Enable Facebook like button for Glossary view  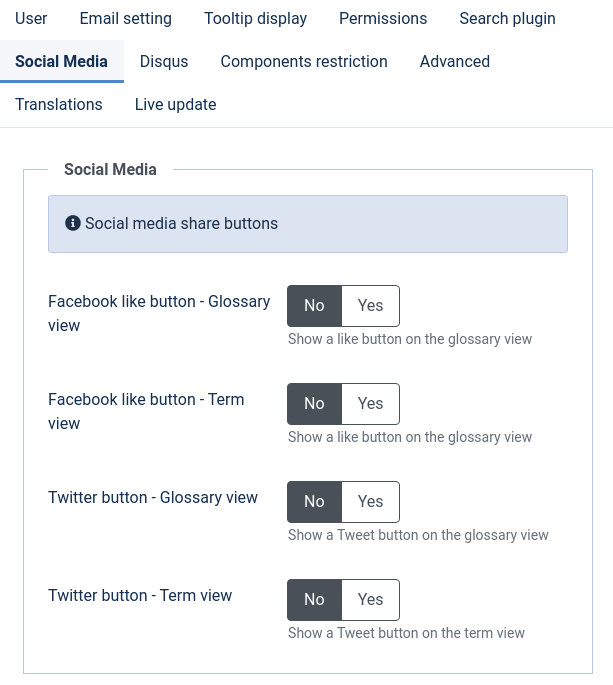pyautogui.click(x=371, y=306)
